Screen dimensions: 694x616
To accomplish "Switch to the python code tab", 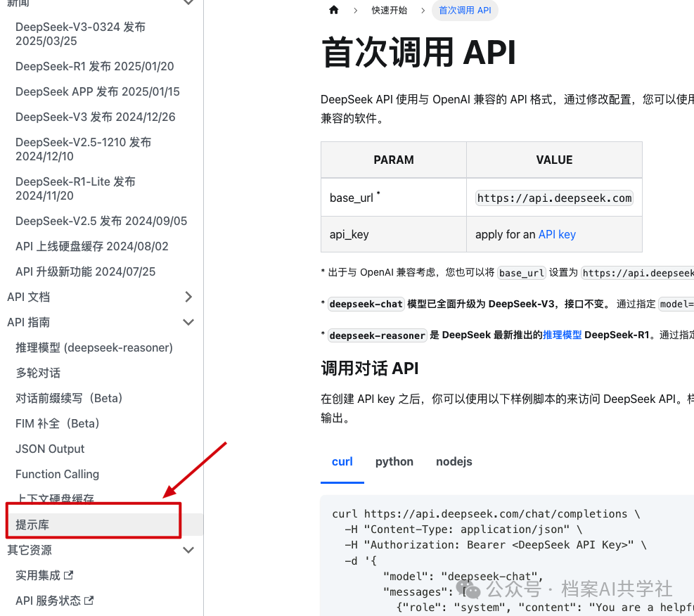I will (x=394, y=461).
